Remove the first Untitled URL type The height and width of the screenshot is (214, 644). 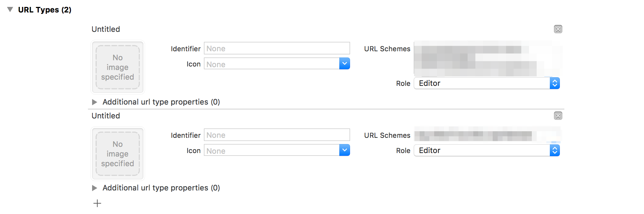558,29
